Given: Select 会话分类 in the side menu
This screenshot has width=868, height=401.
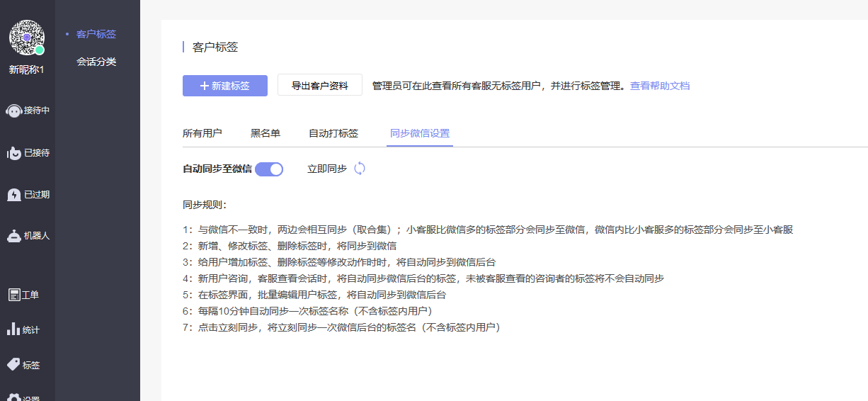Looking at the screenshot, I should click(x=96, y=62).
